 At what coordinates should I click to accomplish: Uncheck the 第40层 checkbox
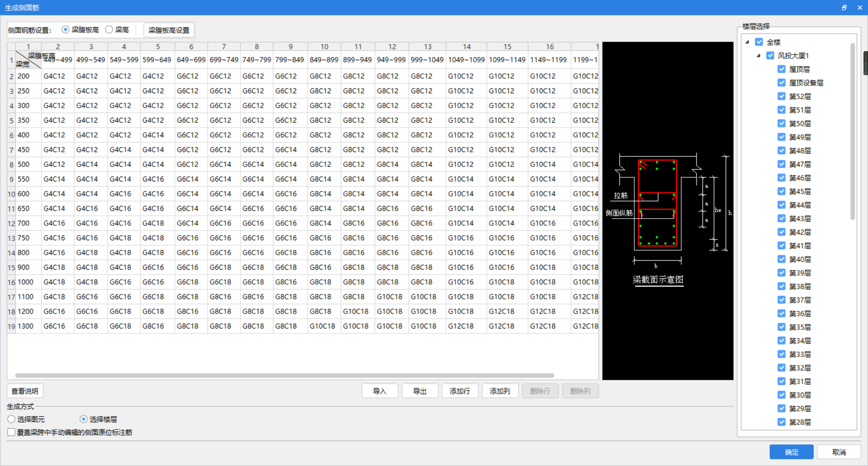point(782,259)
